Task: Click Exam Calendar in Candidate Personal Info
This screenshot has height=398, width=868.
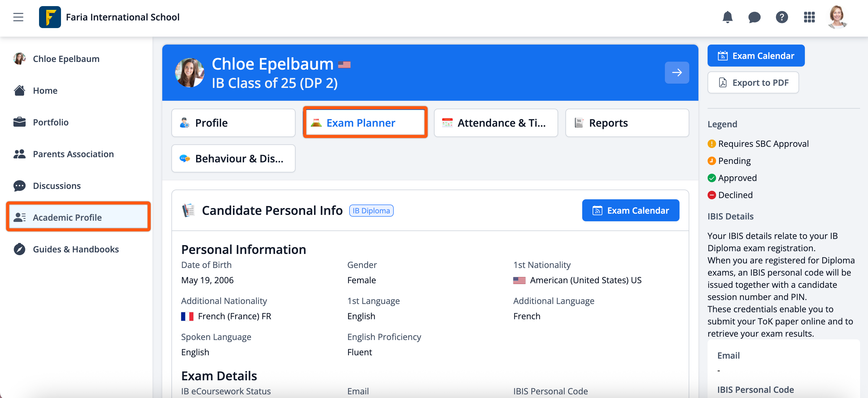Action: point(630,211)
